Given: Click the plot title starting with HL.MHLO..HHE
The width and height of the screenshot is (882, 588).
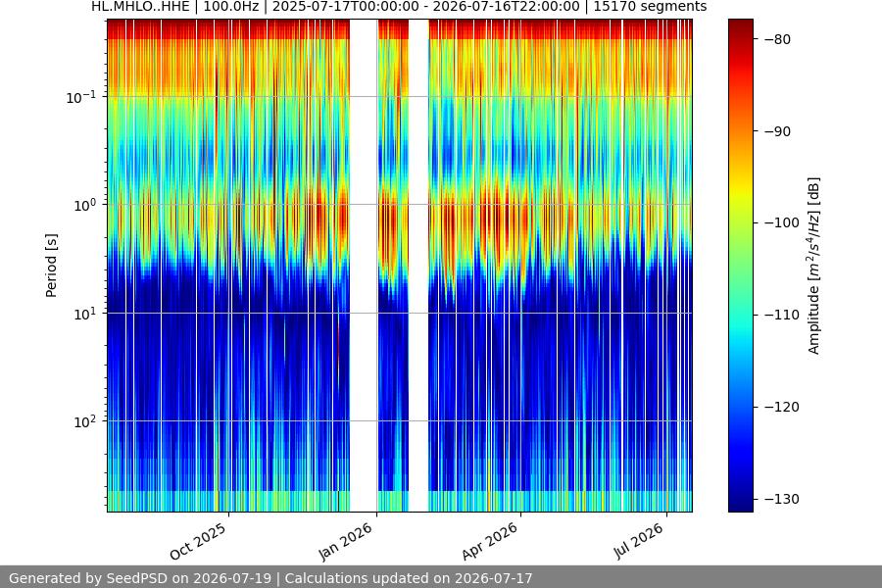Looking at the screenshot, I should pos(399,7).
